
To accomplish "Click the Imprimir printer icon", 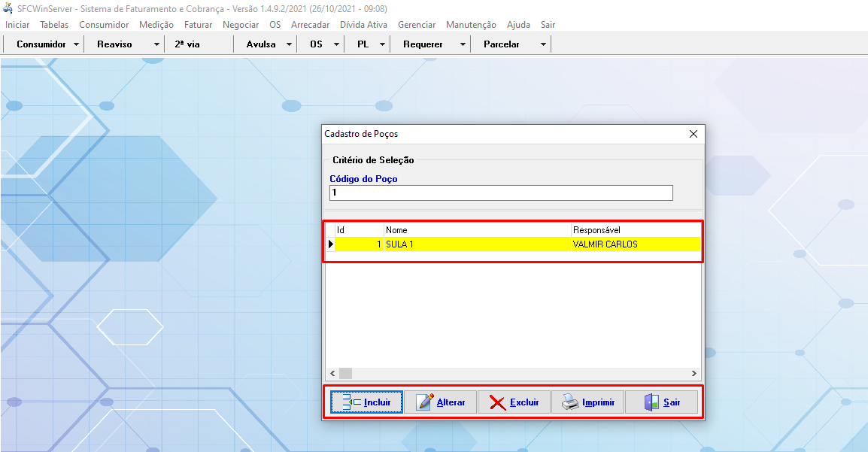I will coord(571,402).
